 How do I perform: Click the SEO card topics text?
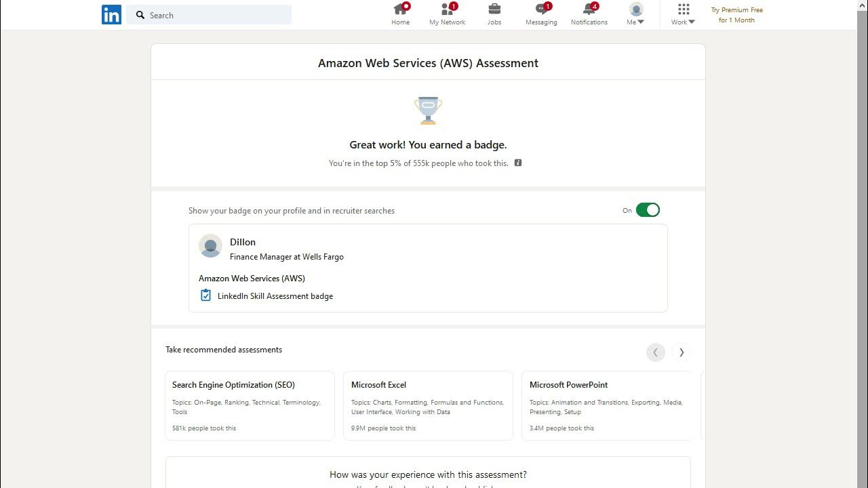coord(246,407)
